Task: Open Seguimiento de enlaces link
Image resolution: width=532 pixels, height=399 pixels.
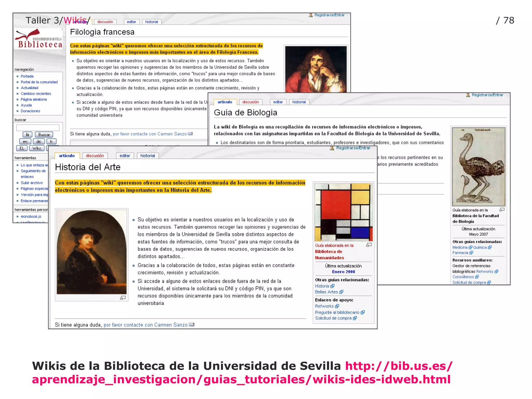Action: tap(33, 174)
